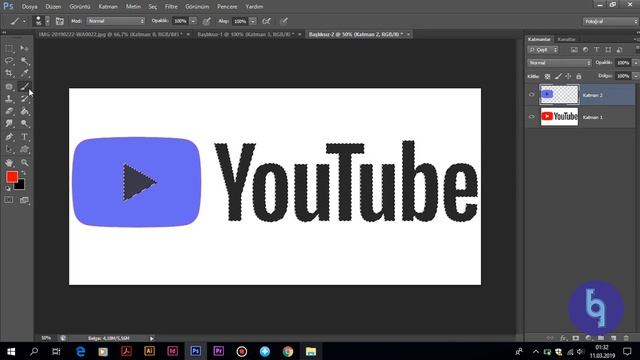Open brush flow slider dropdown arrow
The height and width of the screenshot is (360, 640).
click(x=253, y=21)
